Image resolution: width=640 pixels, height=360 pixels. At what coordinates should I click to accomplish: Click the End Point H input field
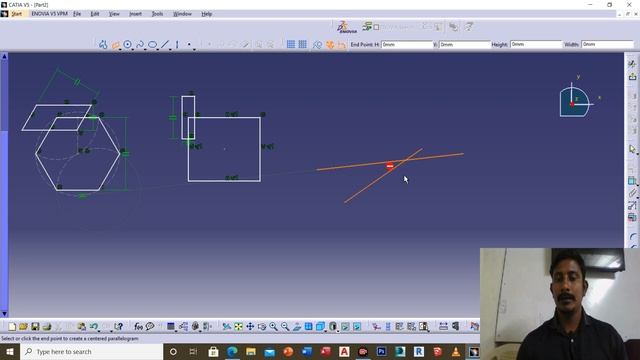407,44
